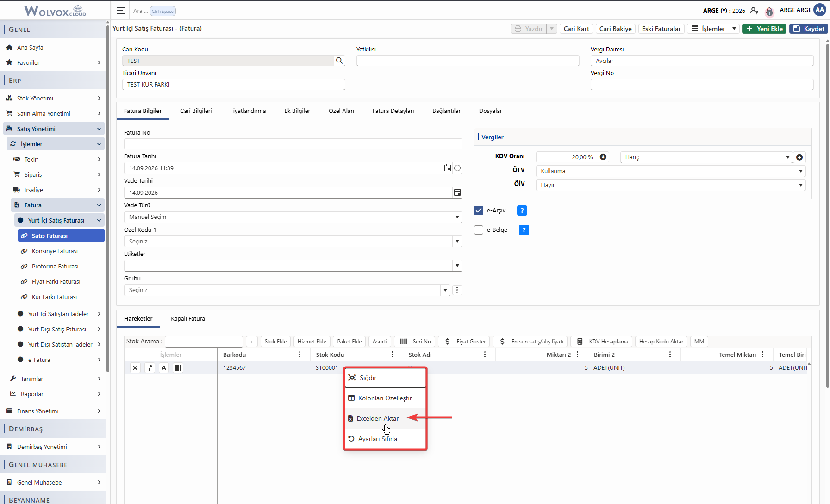Enable the e-Belge checkbox
The image size is (830, 504).
tap(479, 230)
